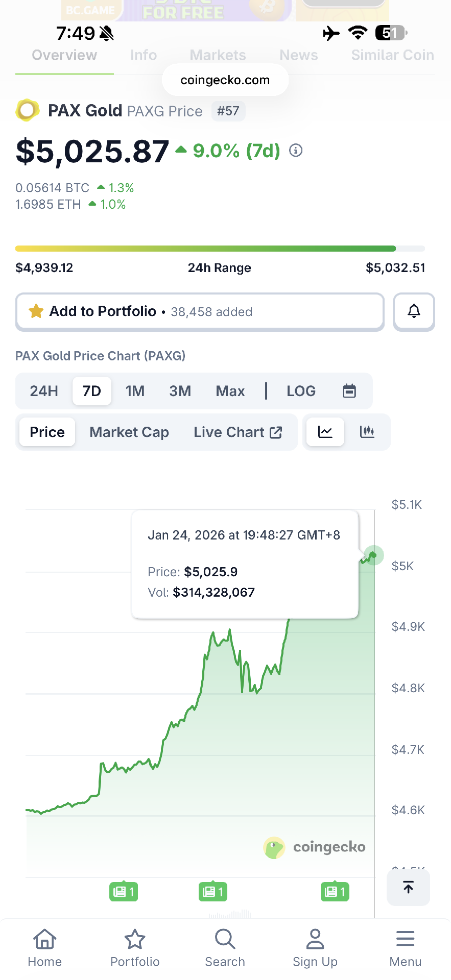Select the Max time range
This screenshot has height=980, width=451.
[230, 391]
